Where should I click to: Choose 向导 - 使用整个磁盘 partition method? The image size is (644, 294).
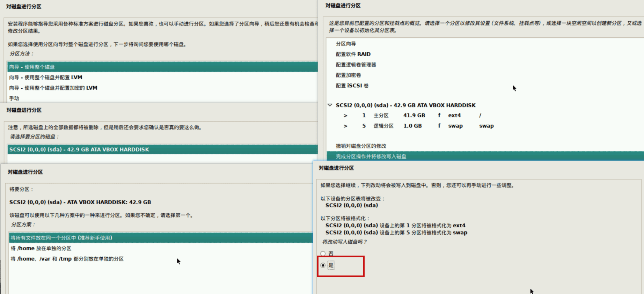pos(32,67)
